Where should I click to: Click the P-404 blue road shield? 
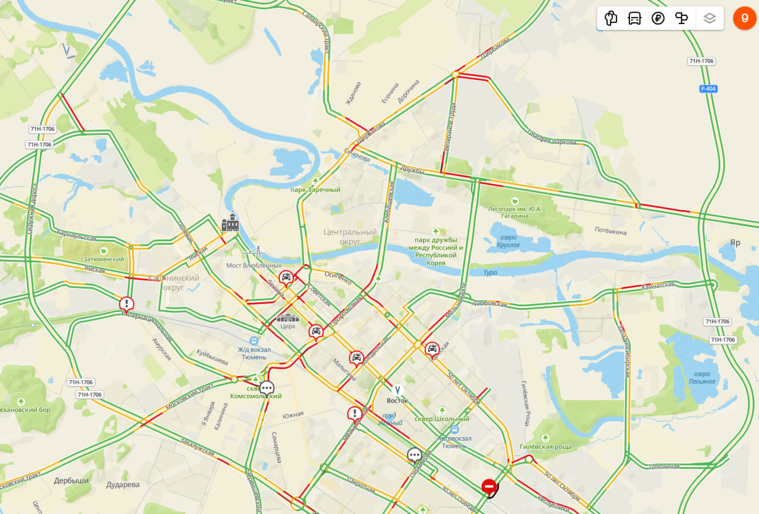[x=708, y=89]
